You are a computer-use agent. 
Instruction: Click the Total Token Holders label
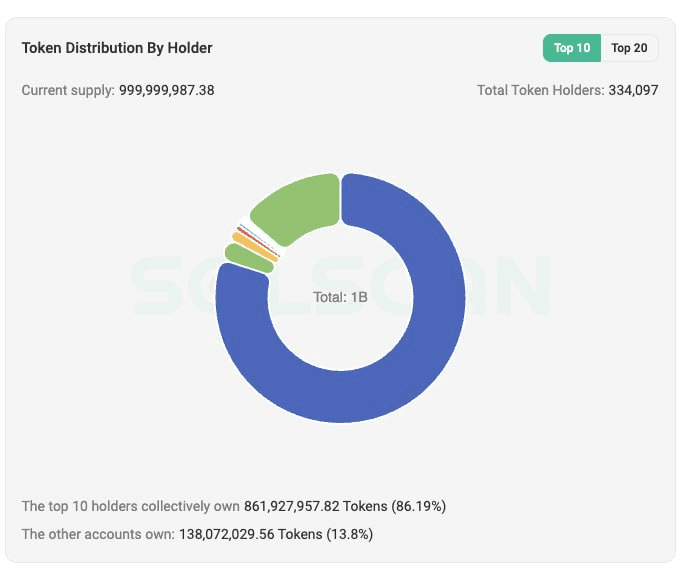coord(541,91)
